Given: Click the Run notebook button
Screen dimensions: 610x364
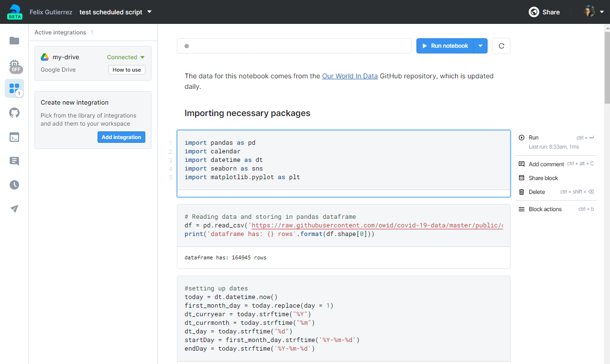Looking at the screenshot, I should click(x=445, y=46).
